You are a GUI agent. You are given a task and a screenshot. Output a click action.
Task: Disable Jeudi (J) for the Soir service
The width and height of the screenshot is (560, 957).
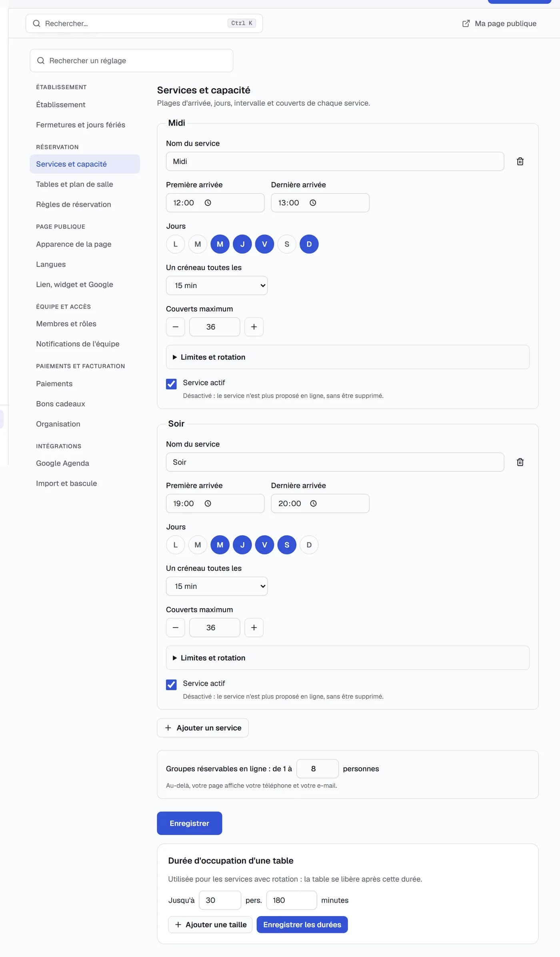pyautogui.click(x=242, y=545)
